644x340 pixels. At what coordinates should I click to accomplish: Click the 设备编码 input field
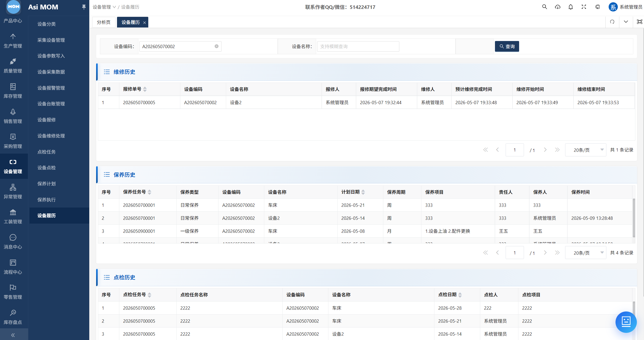(180, 46)
